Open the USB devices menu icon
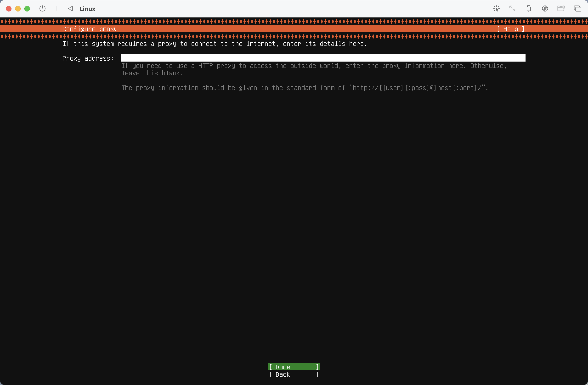The height and width of the screenshot is (385, 588). pyautogui.click(x=529, y=9)
